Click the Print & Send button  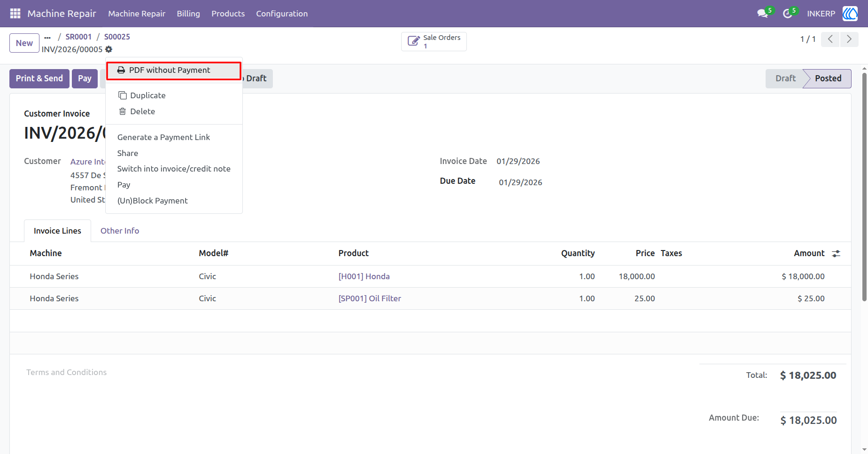(x=39, y=78)
